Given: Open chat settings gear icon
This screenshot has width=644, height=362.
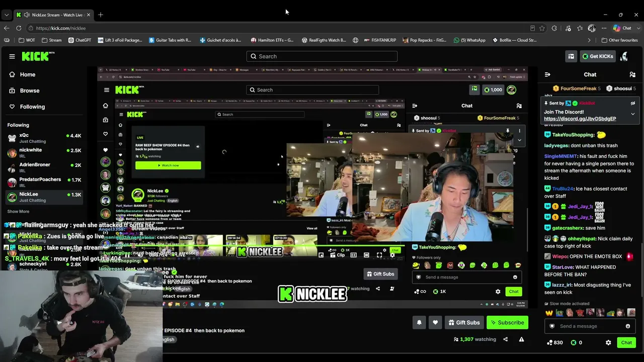Looking at the screenshot, I should [x=608, y=342].
